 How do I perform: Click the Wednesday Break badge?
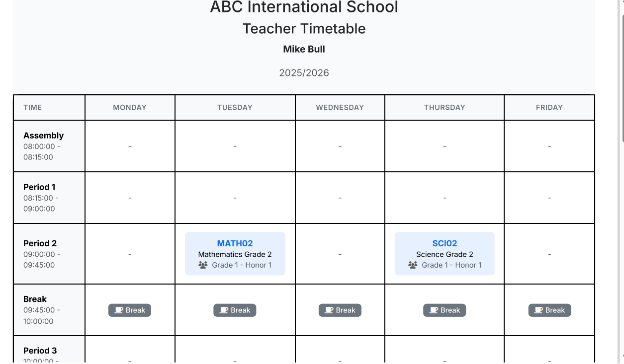[340, 310]
